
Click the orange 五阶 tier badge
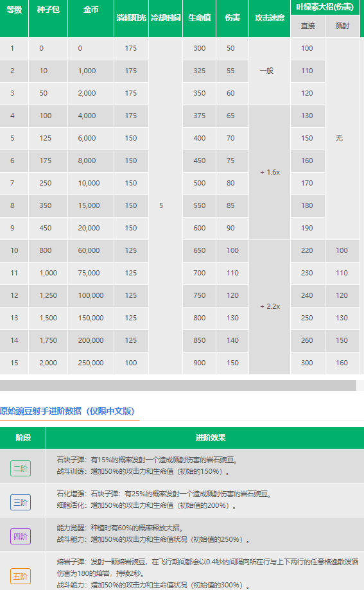click(x=21, y=576)
